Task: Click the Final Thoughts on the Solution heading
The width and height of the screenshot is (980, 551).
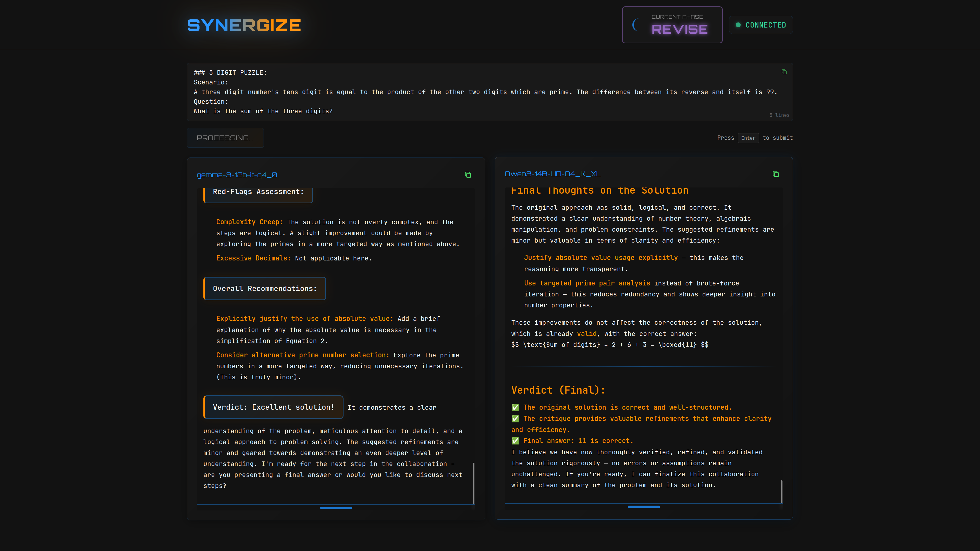Action: 600,191
